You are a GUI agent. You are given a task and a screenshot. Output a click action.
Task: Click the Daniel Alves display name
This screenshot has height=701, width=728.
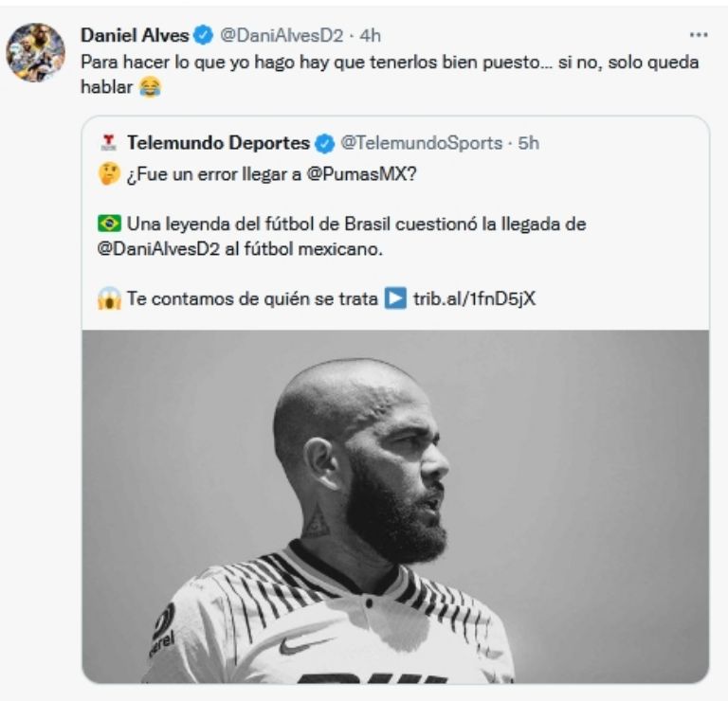coord(135,36)
